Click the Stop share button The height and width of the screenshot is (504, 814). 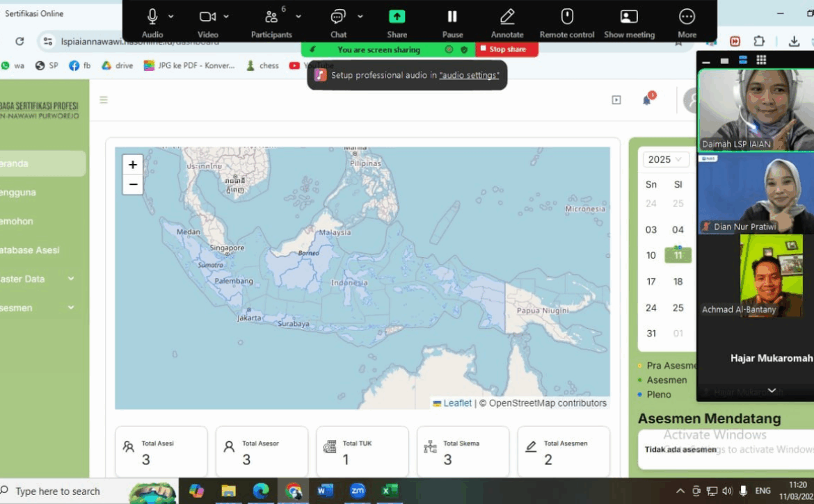pyautogui.click(x=506, y=49)
